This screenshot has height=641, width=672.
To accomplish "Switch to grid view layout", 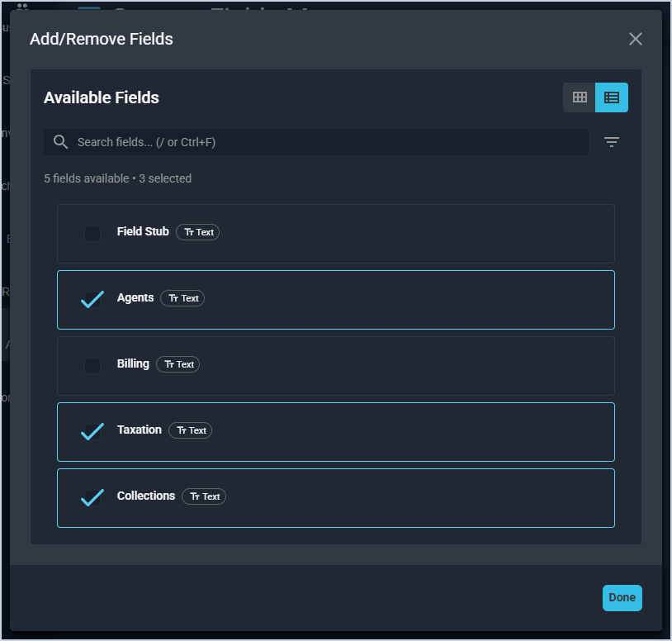I will coord(580,97).
